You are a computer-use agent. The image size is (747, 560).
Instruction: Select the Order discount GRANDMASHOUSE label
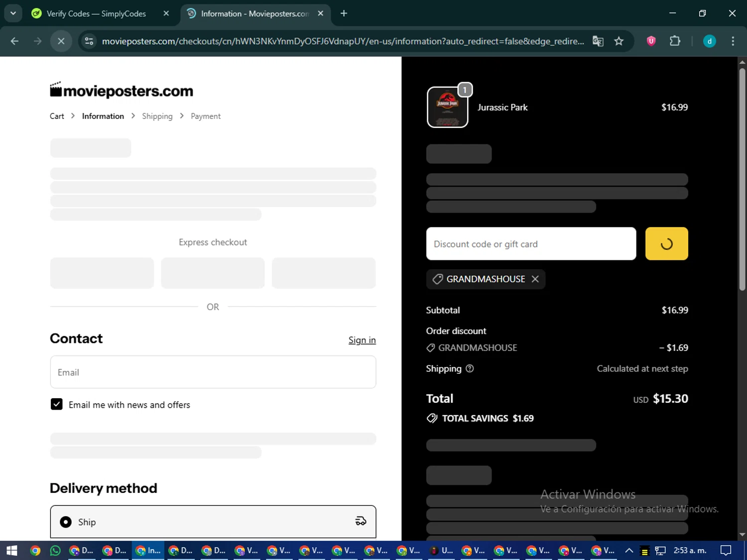(478, 348)
